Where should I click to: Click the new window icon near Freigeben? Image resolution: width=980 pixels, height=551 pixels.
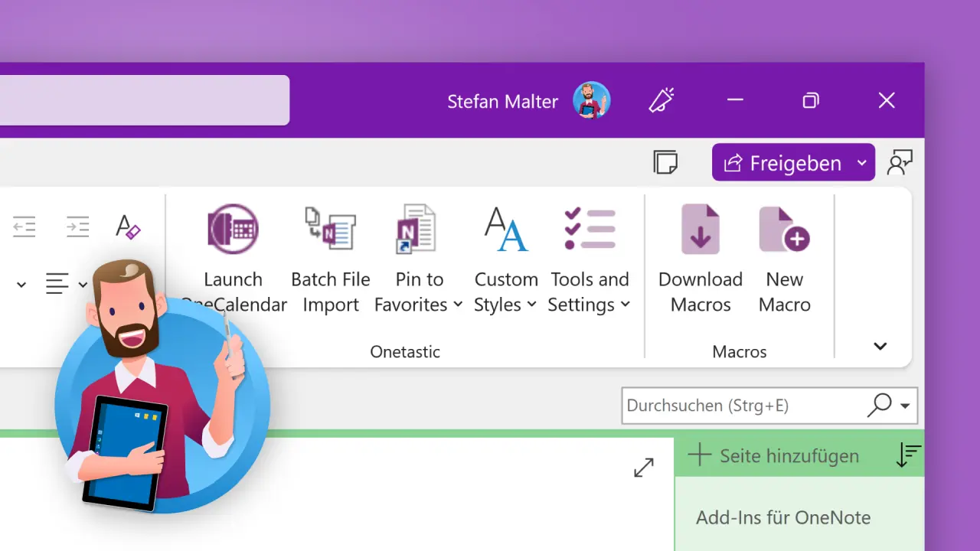[665, 162]
